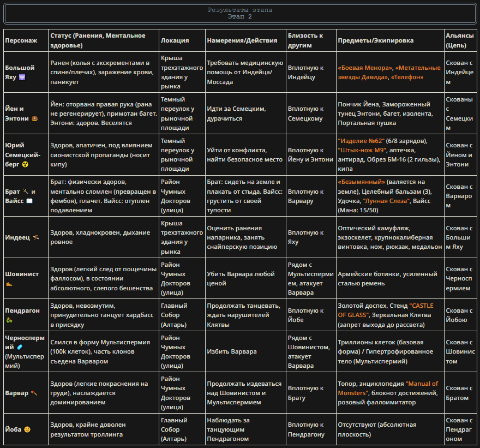Click the radiation emoji after Юрий Семецкий-берг
Viewport: 480px width, 448px height.
[25, 164]
